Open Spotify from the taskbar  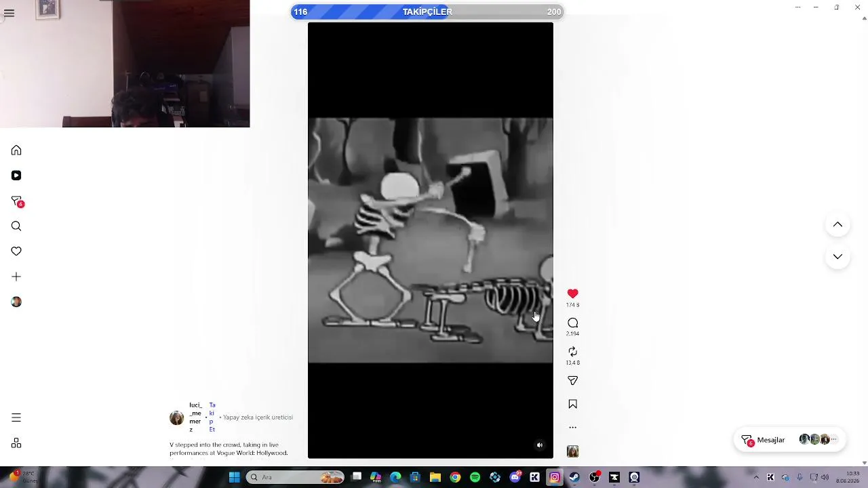[x=475, y=477]
